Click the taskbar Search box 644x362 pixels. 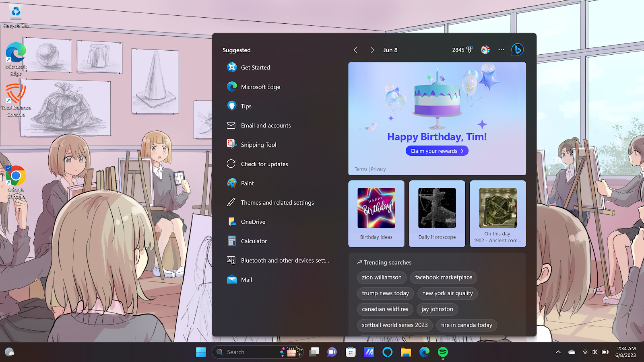[258, 352]
